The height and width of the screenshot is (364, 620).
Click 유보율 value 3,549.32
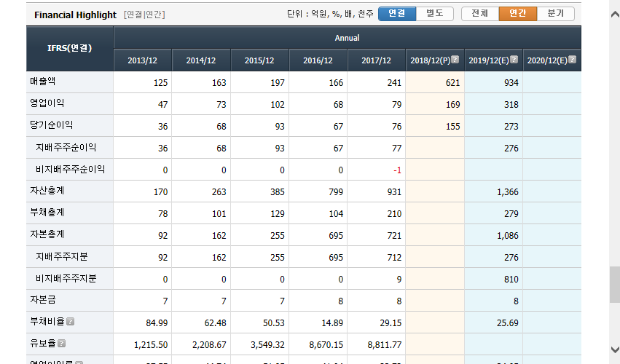[x=267, y=344]
